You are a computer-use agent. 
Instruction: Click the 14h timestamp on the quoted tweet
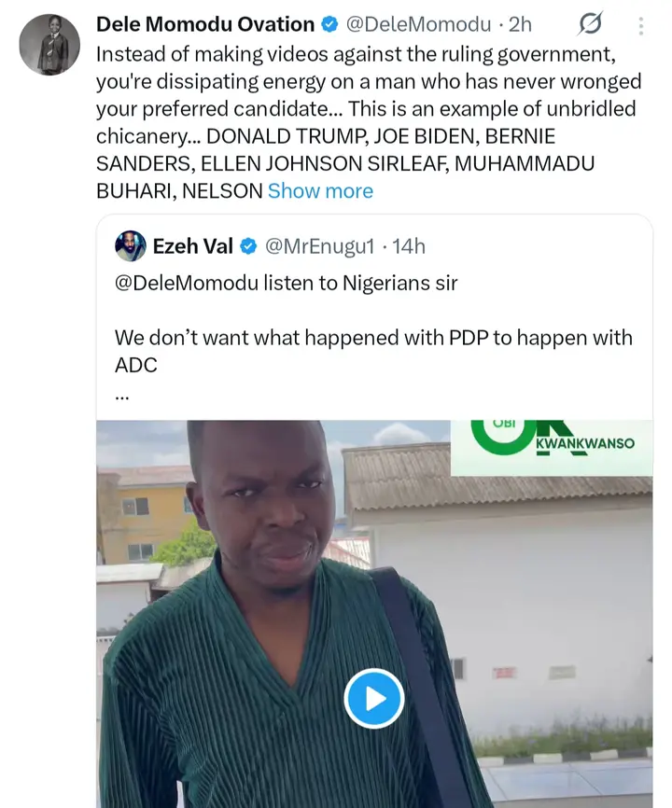point(408,246)
